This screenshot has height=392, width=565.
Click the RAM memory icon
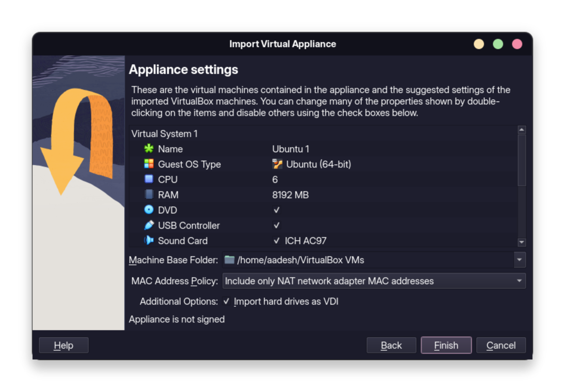point(149,194)
